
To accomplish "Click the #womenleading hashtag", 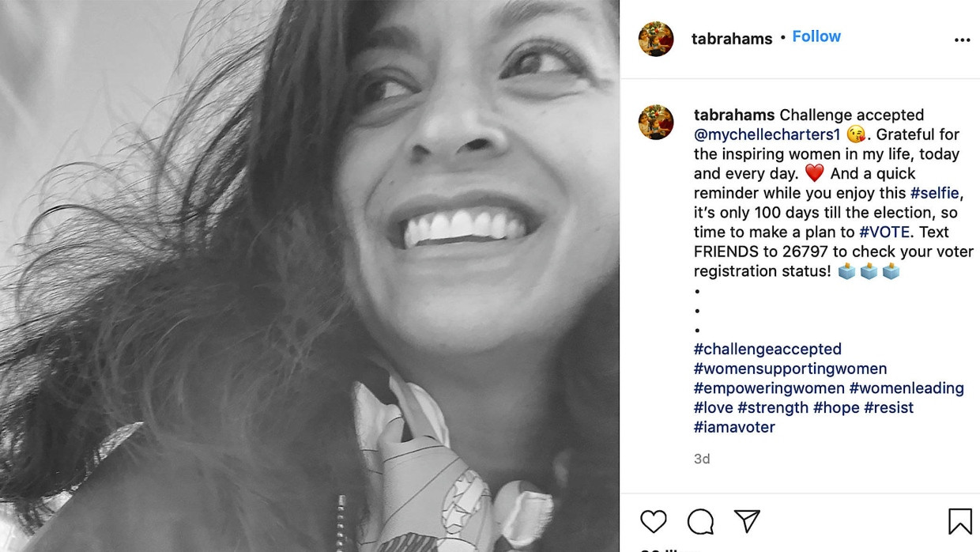I will [906, 388].
